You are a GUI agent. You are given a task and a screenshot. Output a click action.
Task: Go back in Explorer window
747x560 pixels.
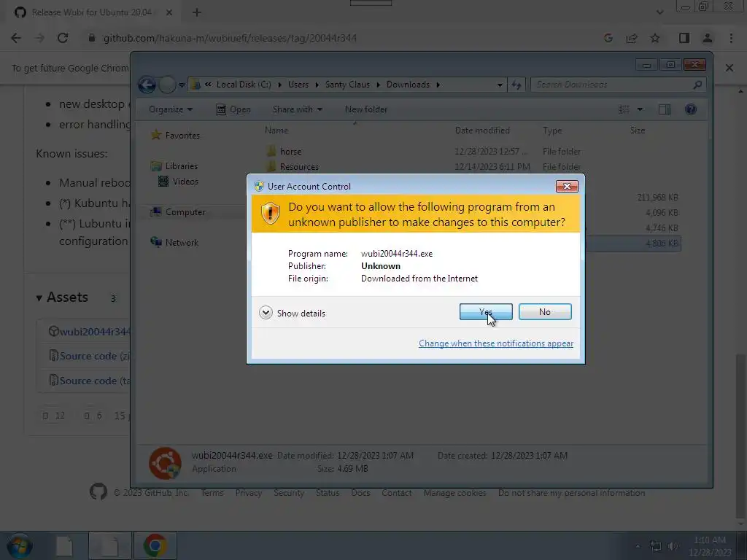[x=147, y=85]
